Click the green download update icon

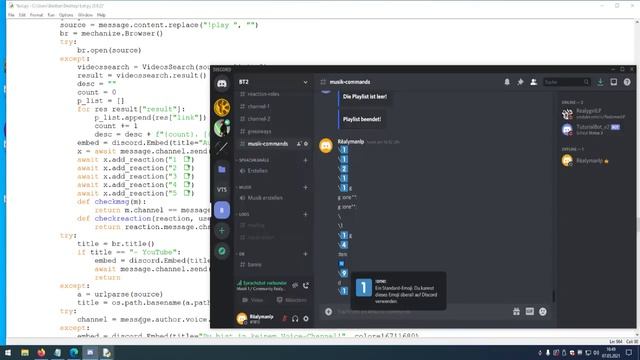coord(600,82)
